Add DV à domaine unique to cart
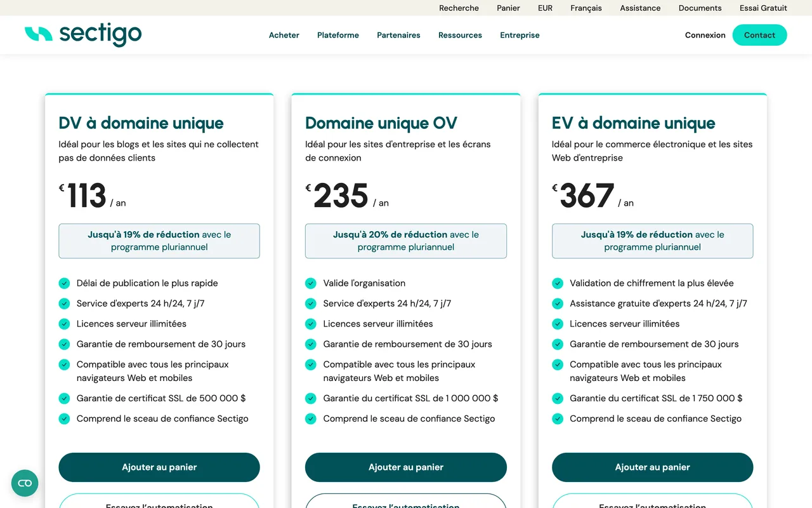 tap(159, 467)
